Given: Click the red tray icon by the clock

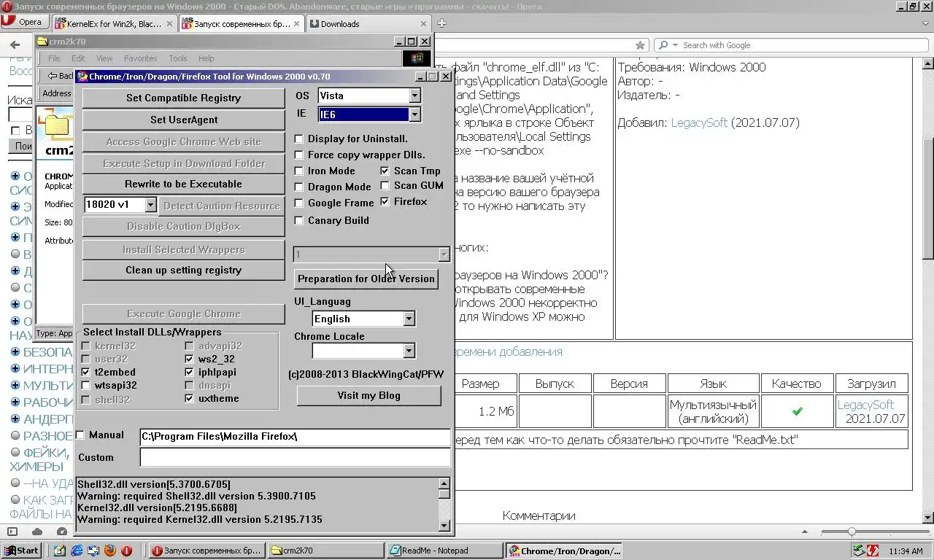Looking at the screenshot, I should click(872, 551).
